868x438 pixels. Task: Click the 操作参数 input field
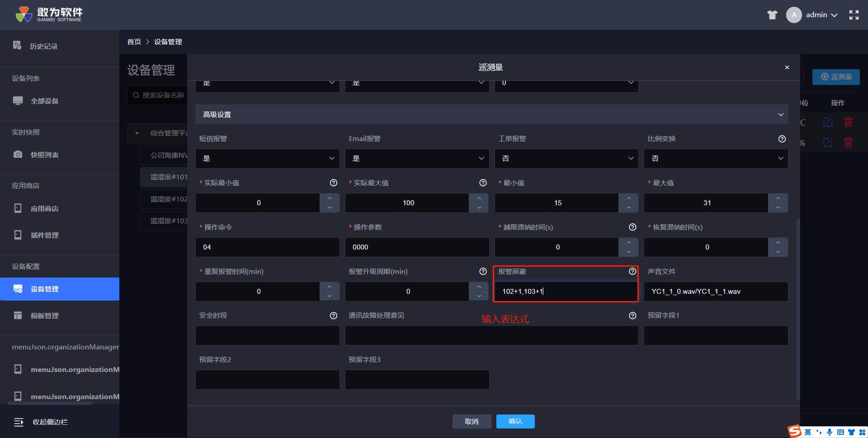417,247
